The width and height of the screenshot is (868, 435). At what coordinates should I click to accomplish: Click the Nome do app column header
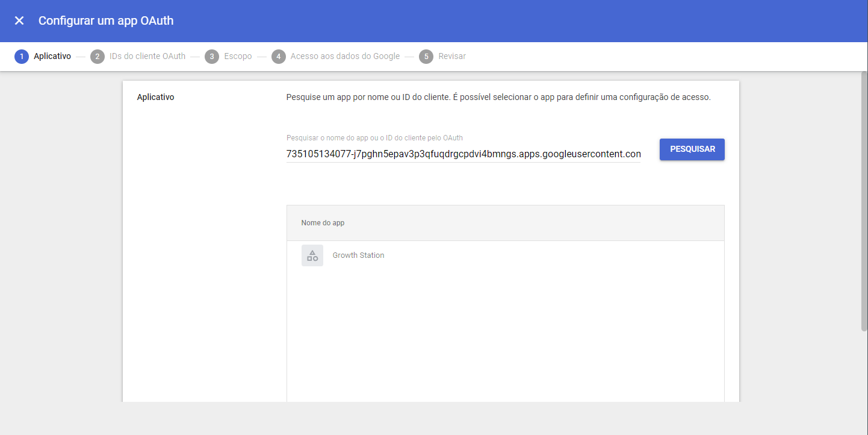pyautogui.click(x=323, y=223)
